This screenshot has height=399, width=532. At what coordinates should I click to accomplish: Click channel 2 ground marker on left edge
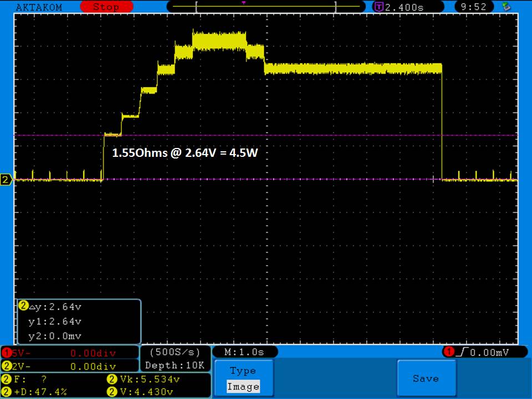tap(7, 180)
